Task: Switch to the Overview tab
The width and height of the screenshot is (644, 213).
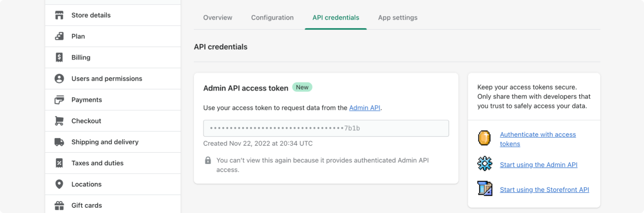Action: (218, 18)
